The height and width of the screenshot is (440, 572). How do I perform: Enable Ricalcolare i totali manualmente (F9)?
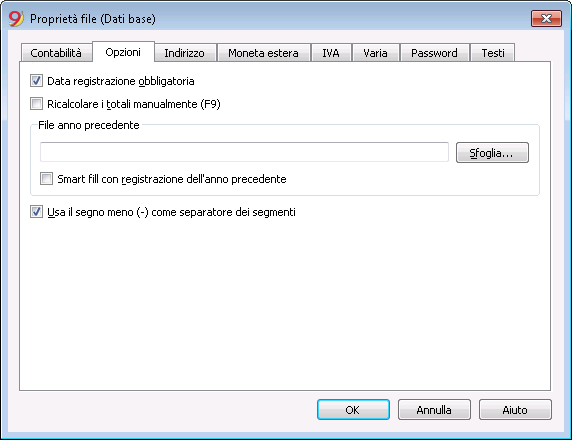tap(36, 104)
